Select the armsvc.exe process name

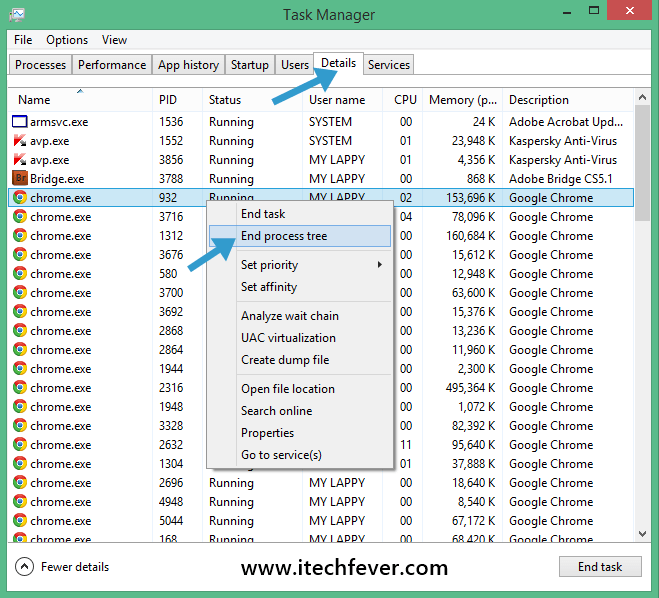(x=59, y=122)
